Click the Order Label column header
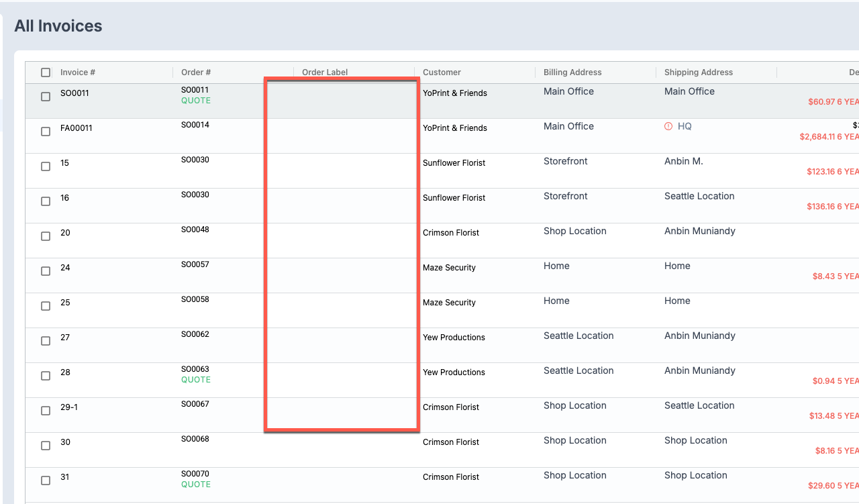Screen dimensions: 859x504 pos(325,72)
